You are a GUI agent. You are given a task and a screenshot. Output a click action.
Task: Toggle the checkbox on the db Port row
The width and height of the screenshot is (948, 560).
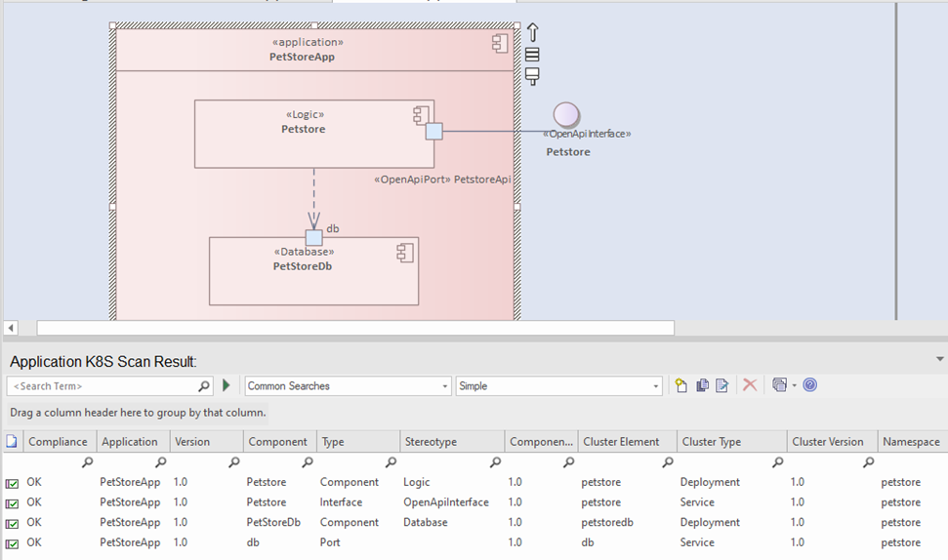coord(12,543)
